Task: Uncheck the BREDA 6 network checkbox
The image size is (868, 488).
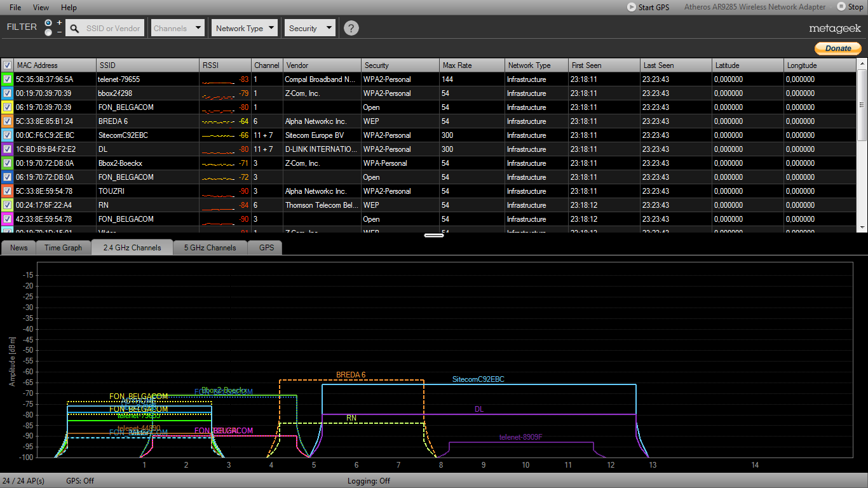Action: click(7, 121)
